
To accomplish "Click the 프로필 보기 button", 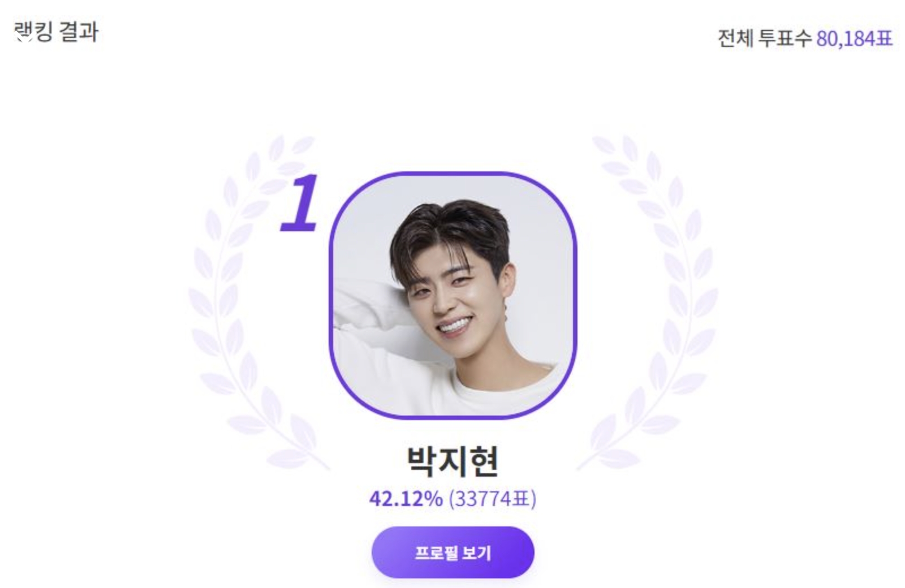I will pos(453,552).
